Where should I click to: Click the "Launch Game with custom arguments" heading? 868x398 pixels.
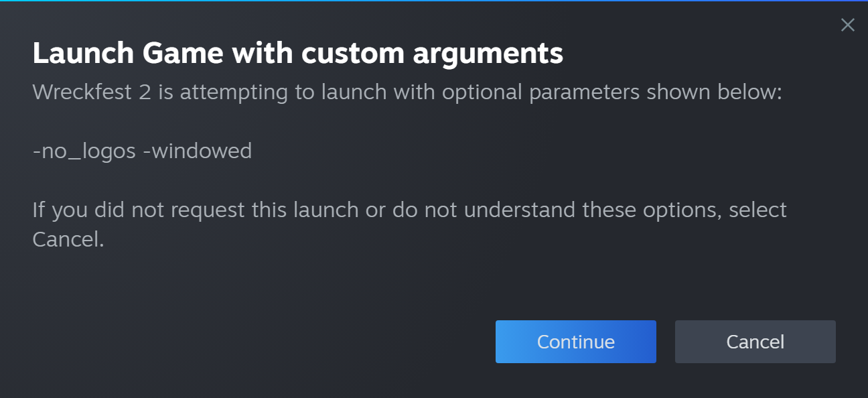coord(297,54)
